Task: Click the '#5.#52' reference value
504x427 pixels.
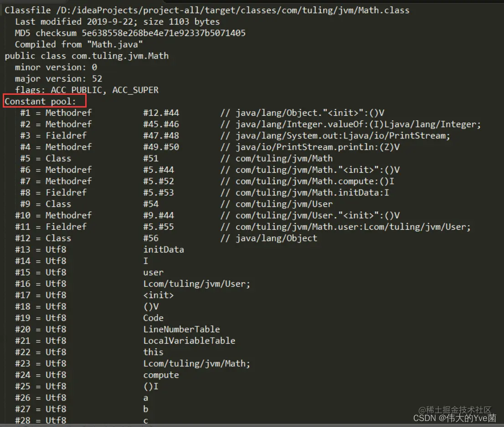Action: click(x=159, y=181)
